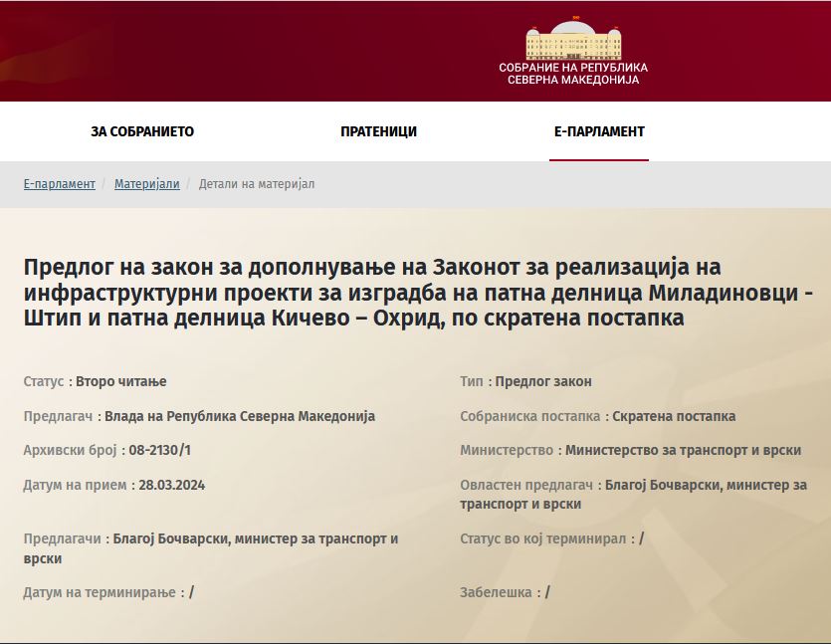The height and width of the screenshot is (644, 831).
Task: Go to 'Е-парламент' breadcrumb link
Action: [x=60, y=184]
